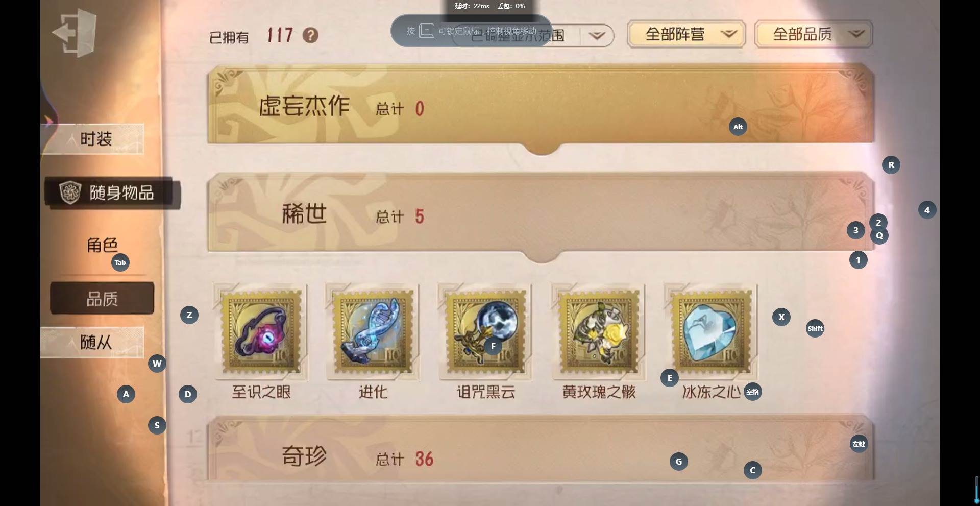The width and height of the screenshot is (980, 506).
Task: Pick the 黄玫瑰之骸 stamp item
Action: [x=598, y=331]
